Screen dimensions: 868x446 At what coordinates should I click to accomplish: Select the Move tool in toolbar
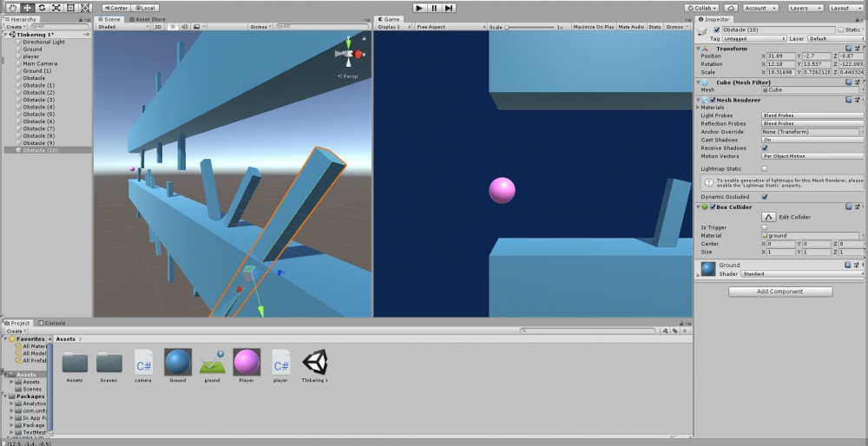27,8
